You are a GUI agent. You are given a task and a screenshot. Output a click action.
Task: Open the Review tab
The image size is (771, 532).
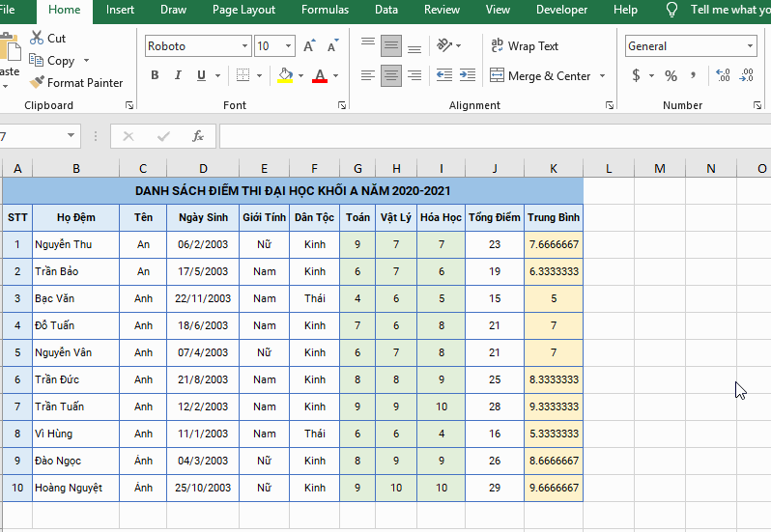click(443, 10)
